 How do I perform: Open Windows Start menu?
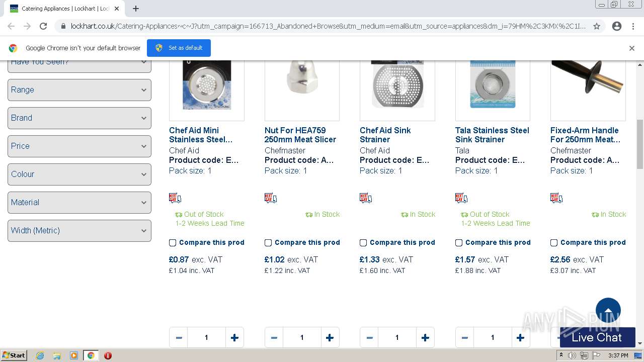[14, 355]
